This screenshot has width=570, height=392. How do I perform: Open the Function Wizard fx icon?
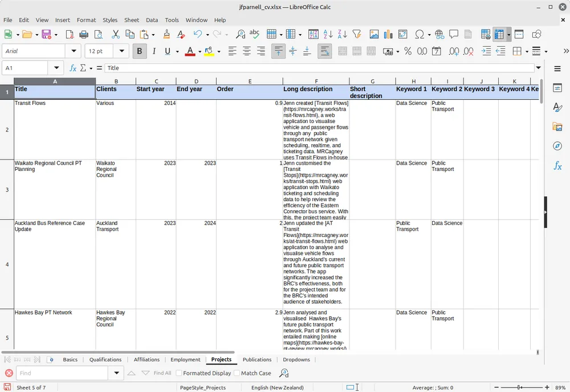[72, 68]
